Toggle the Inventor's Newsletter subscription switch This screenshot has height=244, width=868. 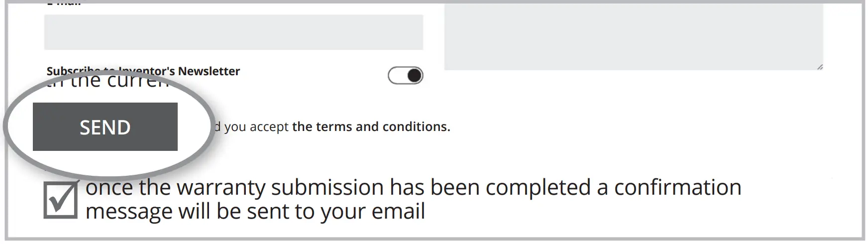405,76
